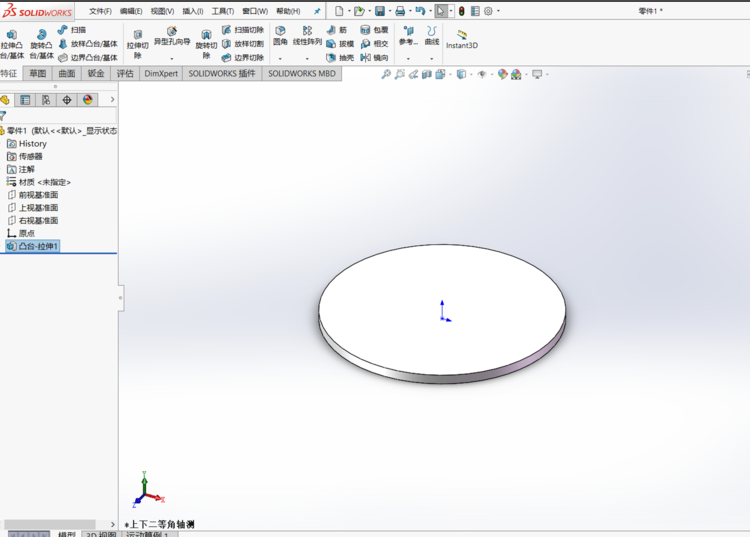This screenshot has height=537, width=750.
Task: Open the 插入(I) menu
Action: point(193,11)
